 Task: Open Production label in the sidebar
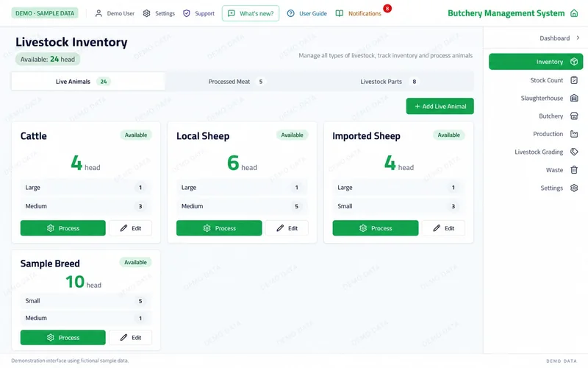point(548,134)
